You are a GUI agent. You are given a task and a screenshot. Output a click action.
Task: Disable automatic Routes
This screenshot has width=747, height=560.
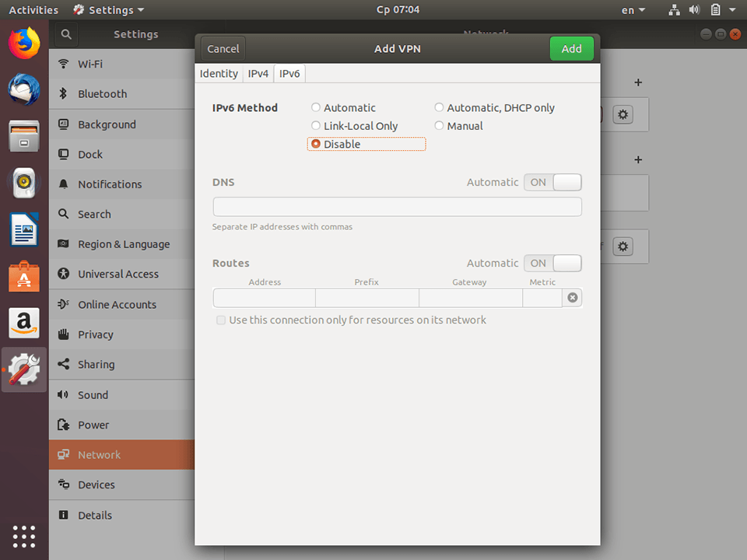tap(552, 263)
